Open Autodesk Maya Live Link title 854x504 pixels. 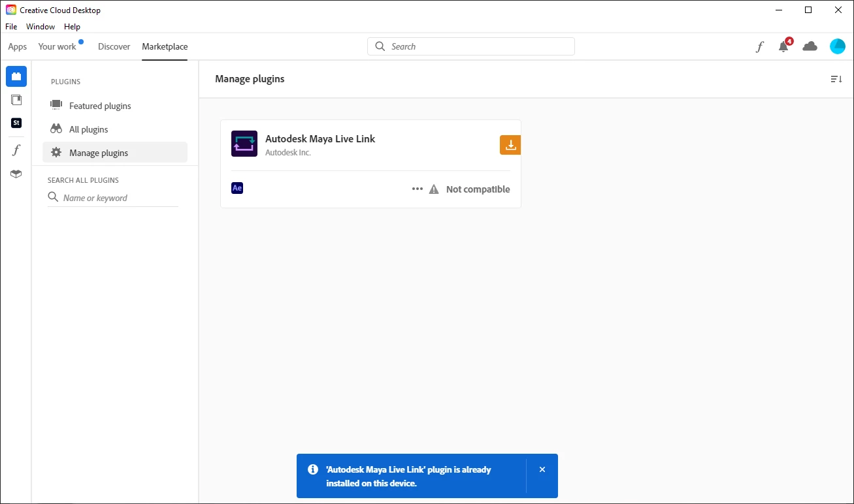click(320, 138)
